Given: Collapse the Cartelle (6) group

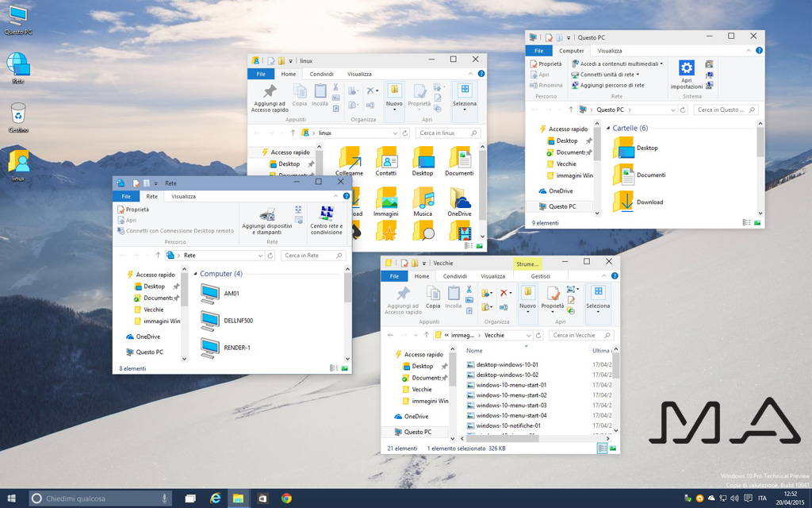Looking at the screenshot, I should coord(608,128).
